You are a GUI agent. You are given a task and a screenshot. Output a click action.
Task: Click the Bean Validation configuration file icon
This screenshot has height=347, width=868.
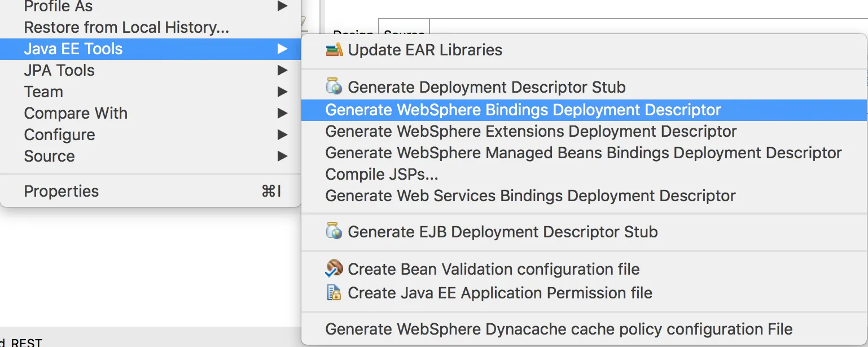[x=334, y=268]
